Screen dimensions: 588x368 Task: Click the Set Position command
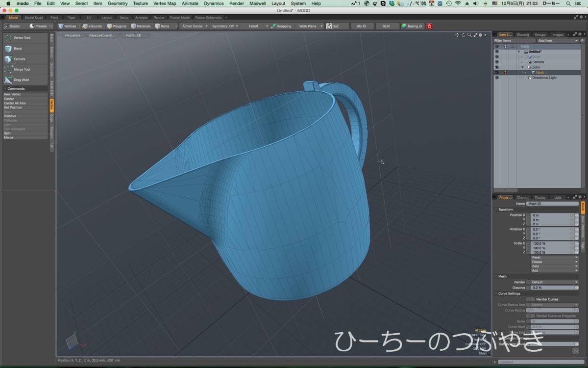[x=13, y=107]
